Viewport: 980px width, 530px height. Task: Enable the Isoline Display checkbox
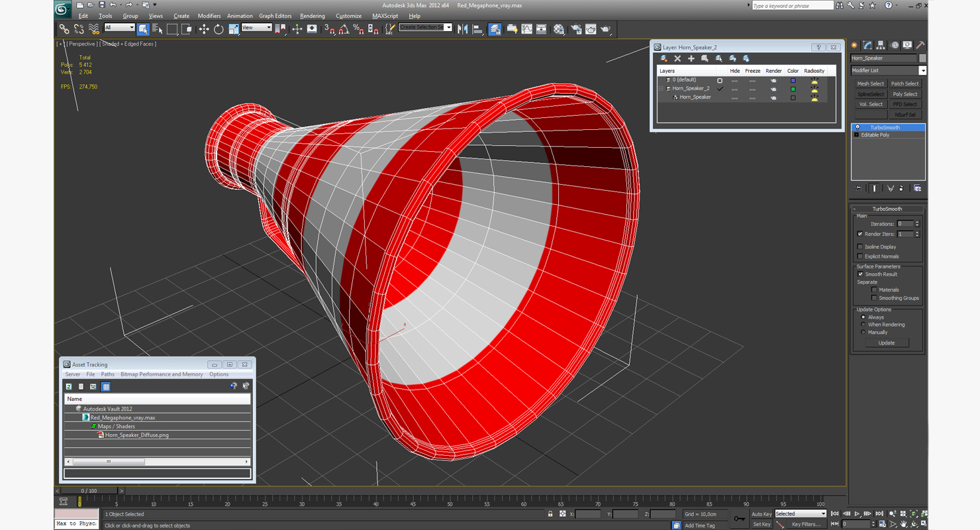(x=860, y=246)
